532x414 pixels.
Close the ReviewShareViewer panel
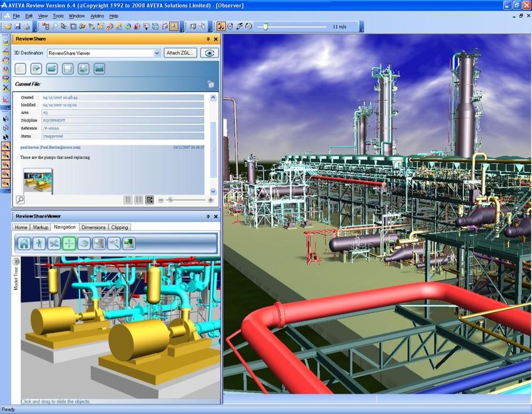(x=216, y=216)
